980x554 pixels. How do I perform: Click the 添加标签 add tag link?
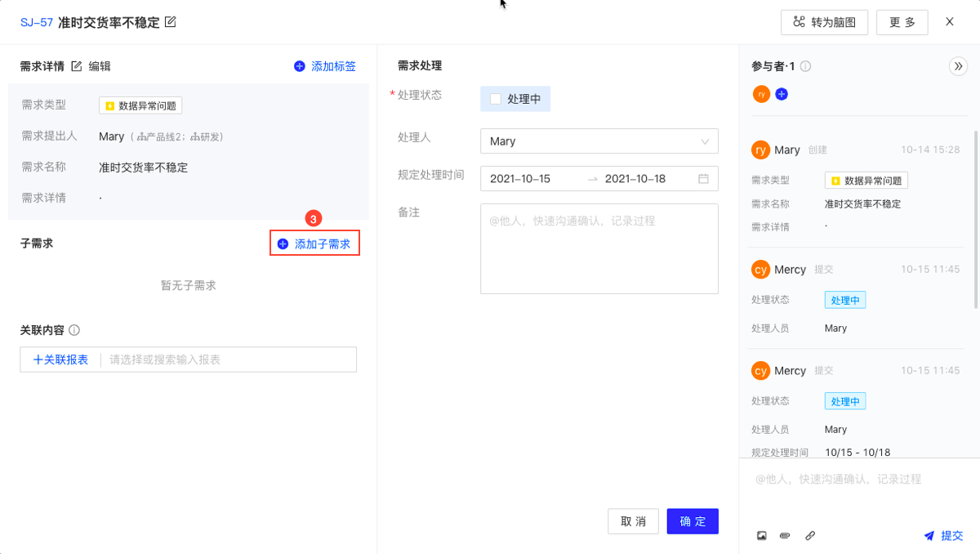coord(325,66)
